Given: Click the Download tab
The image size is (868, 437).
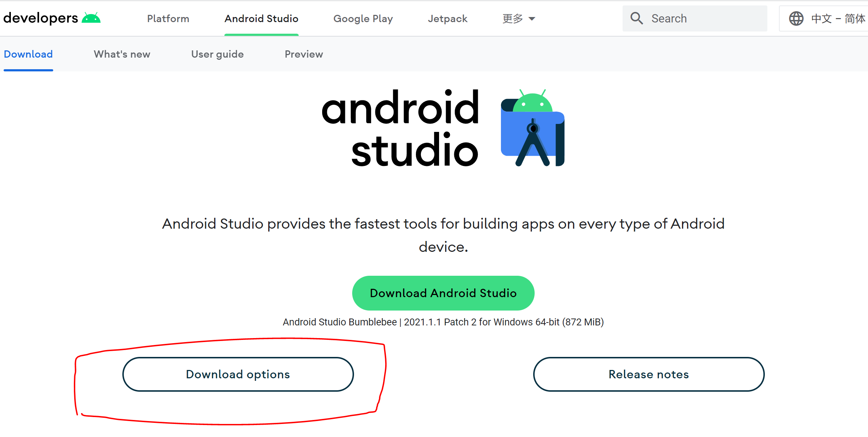Looking at the screenshot, I should [28, 54].
